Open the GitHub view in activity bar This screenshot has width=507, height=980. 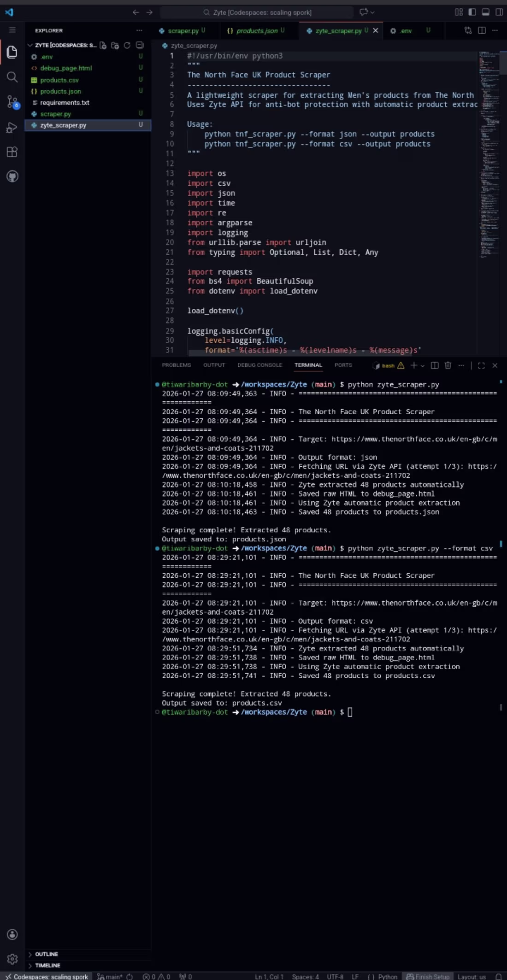(12, 176)
